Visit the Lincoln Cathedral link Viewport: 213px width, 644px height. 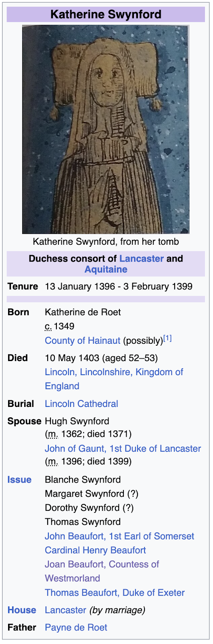click(x=81, y=404)
